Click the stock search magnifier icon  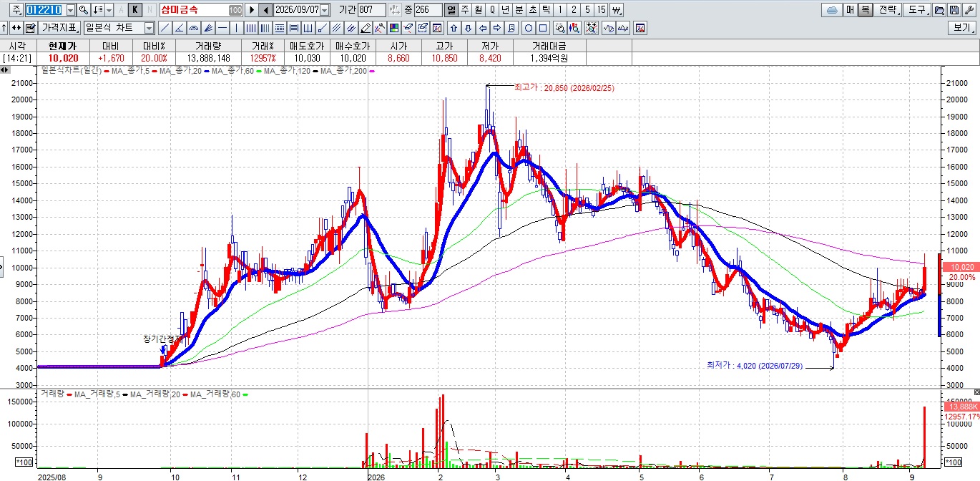point(84,10)
